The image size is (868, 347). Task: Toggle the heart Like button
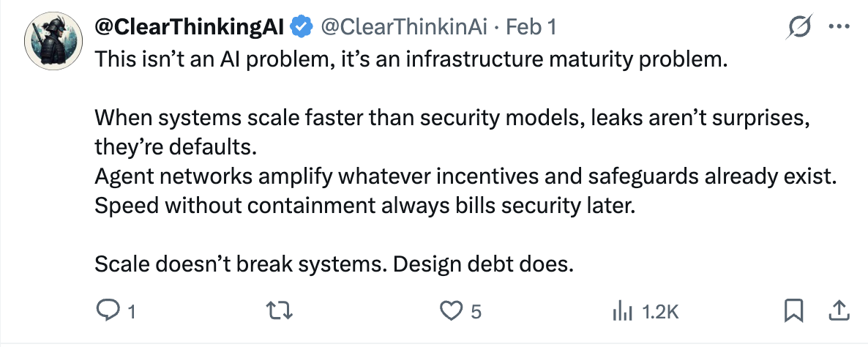tap(449, 311)
